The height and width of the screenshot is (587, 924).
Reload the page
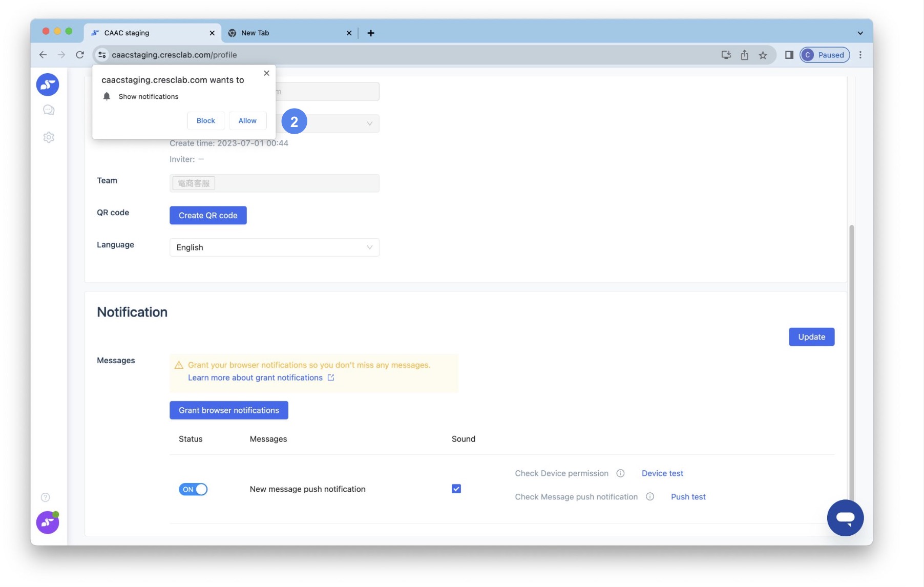(x=80, y=55)
